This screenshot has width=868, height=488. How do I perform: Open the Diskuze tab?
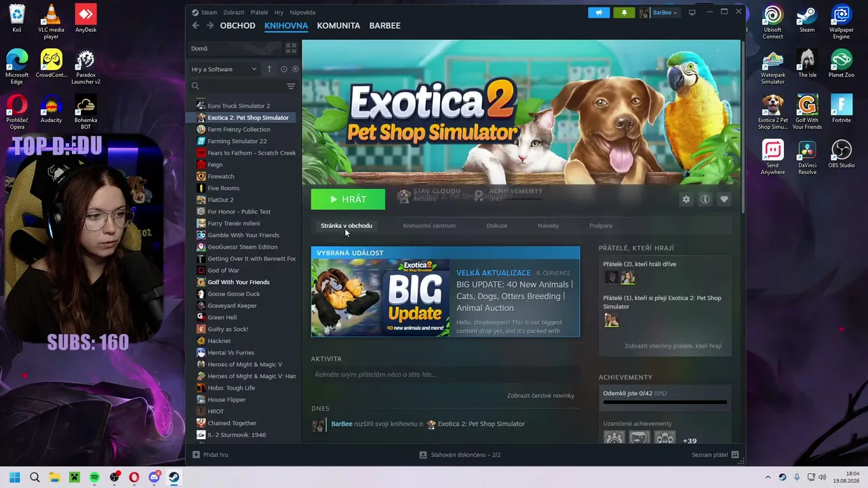[x=496, y=226]
